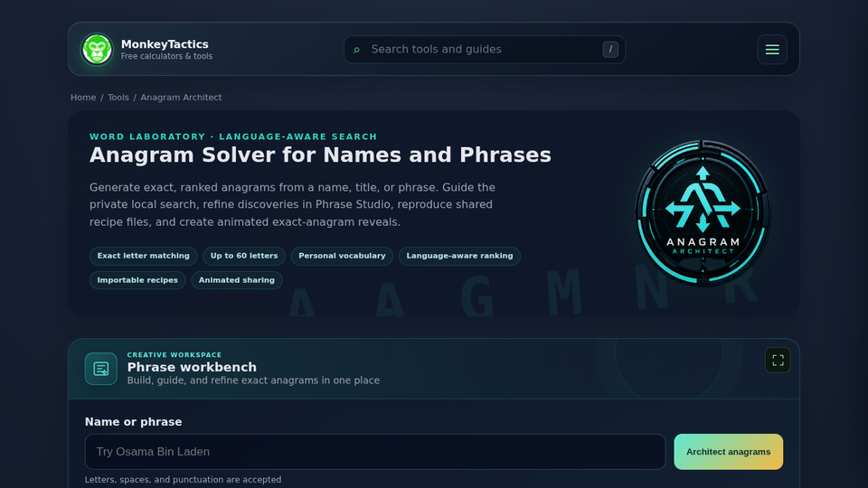Image resolution: width=868 pixels, height=488 pixels.
Task: Click the Architect anagrams button
Action: [728, 452]
